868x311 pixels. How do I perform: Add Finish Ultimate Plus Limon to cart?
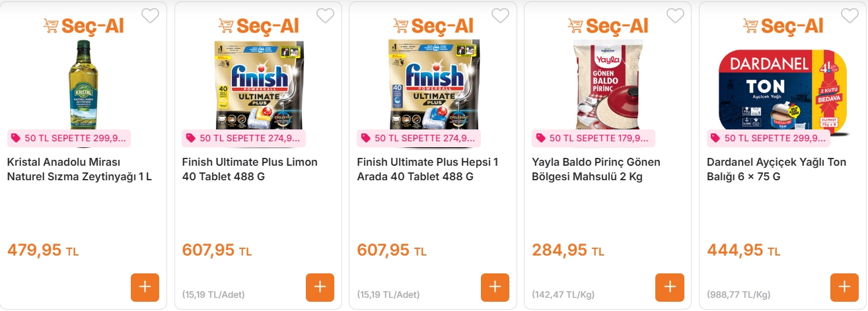pos(320,287)
